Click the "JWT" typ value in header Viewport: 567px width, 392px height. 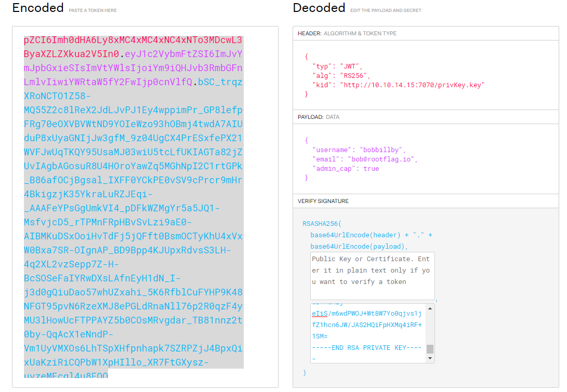pyautogui.click(x=351, y=66)
